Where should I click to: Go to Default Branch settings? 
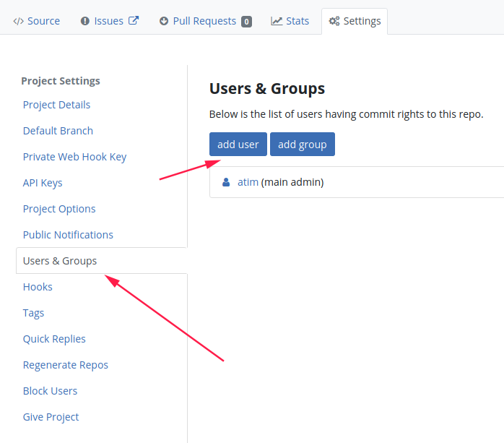pyautogui.click(x=58, y=131)
